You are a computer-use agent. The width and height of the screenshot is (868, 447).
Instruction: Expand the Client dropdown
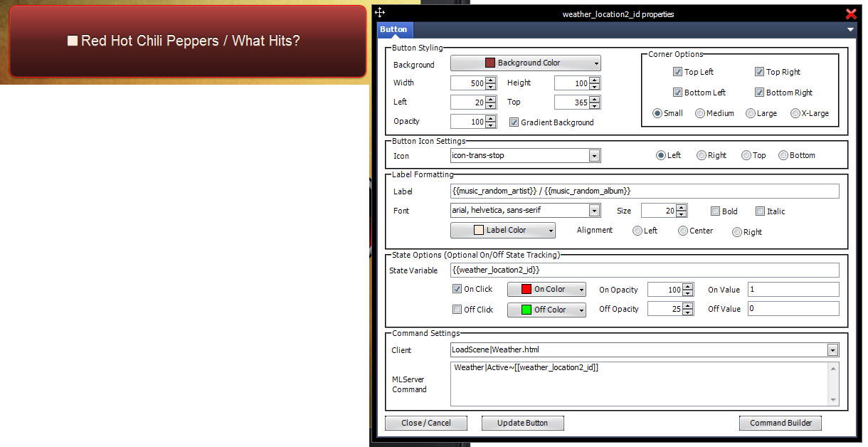tap(832, 350)
